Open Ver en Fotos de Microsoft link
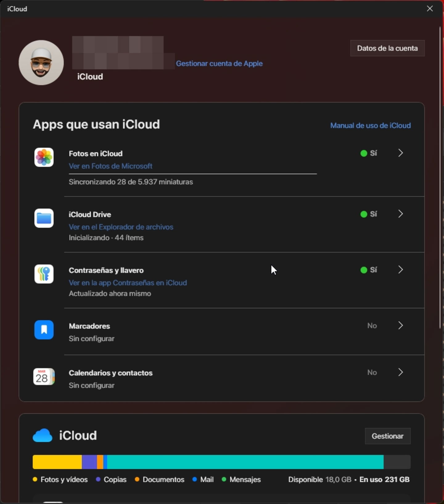Screen dimensions: 444x504 click(110, 166)
